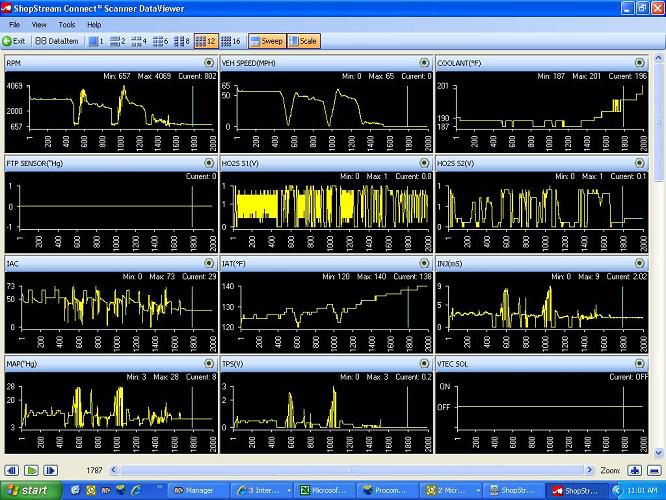
Task: Open the DataItem selector
Action: tap(57, 41)
